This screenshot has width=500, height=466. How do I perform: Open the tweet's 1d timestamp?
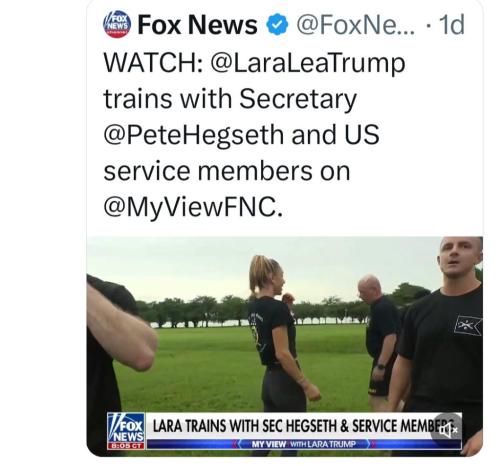[x=452, y=25]
